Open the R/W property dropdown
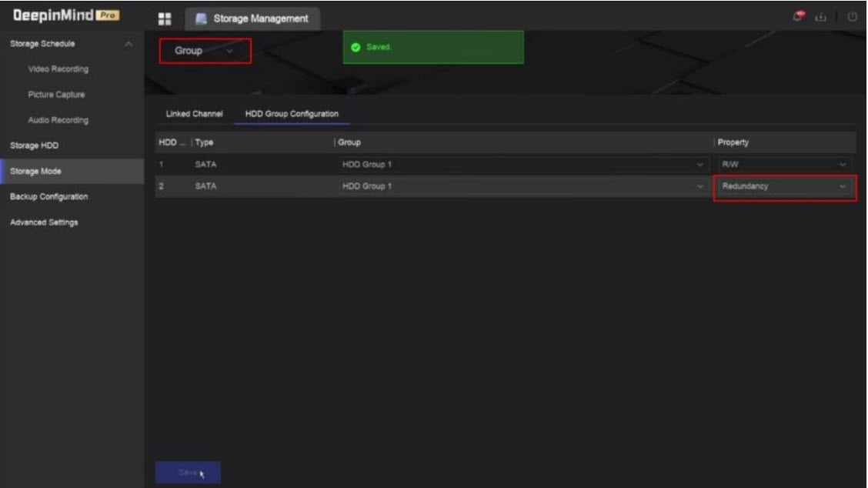 coord(784,165)
